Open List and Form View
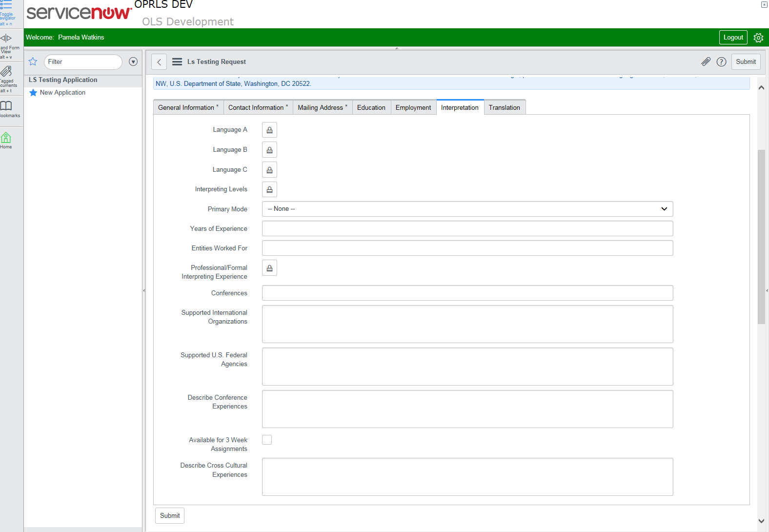This screenshot has height=532, width=769. pyautogui.click(x=6, y=38)
